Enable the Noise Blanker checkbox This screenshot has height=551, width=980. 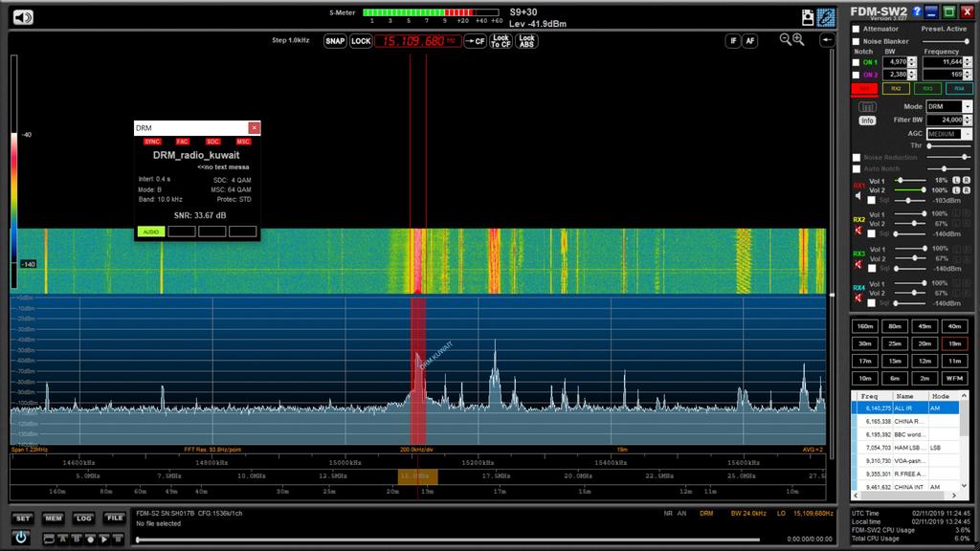(x=857, y=41)
